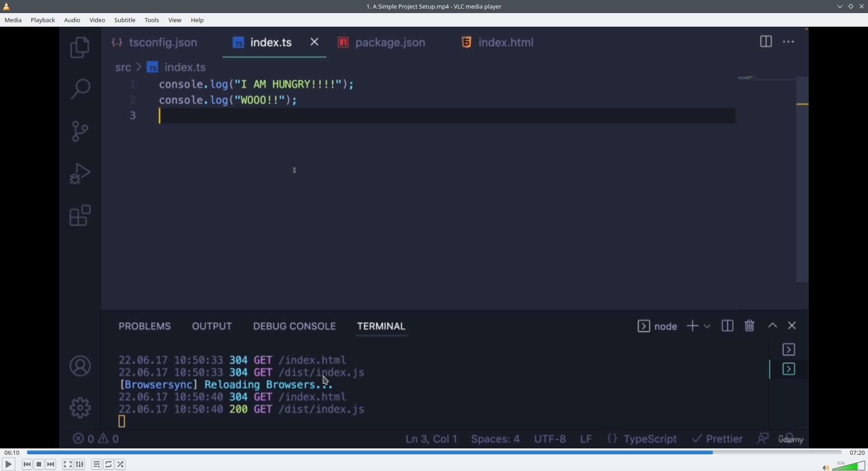Click the Prettier status bar item
The width and height of the screenshot is (868, 471).
click(717, 439)
